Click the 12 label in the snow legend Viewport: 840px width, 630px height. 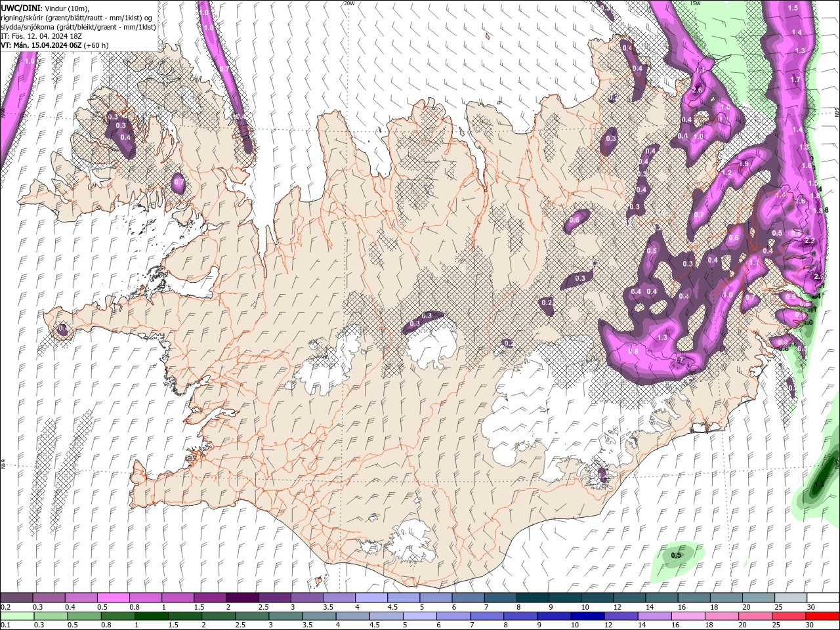tap(618, 607)
